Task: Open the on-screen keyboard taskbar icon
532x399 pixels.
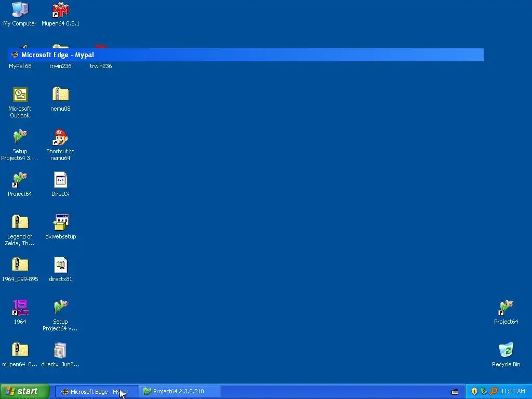Action: 455,392
